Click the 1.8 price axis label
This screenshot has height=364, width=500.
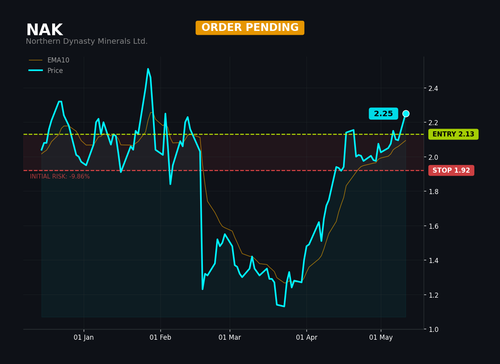(x=433, y=192)
